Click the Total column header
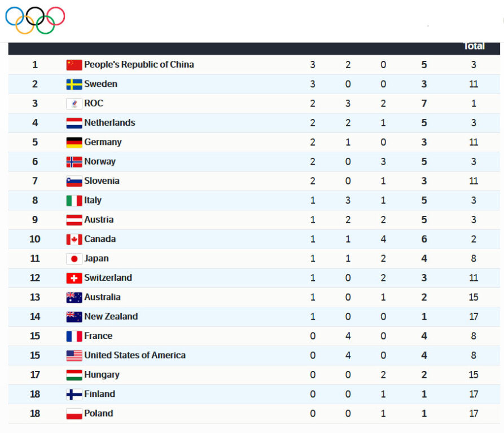This screenshot has width=504, height=433. 474,46
